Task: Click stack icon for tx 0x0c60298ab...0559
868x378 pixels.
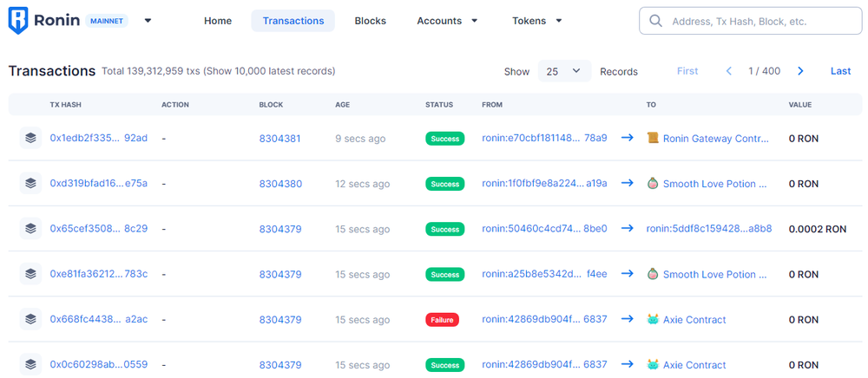Action: point(30,365)
